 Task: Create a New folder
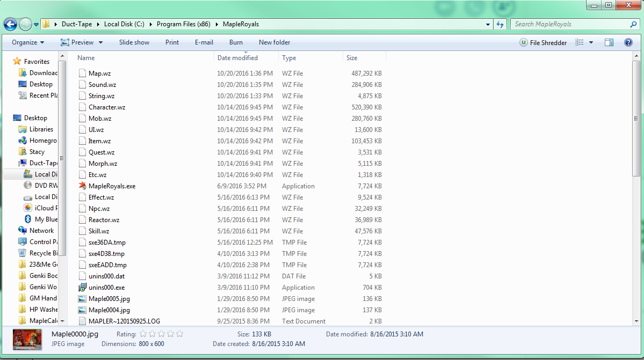pos(274,42)
